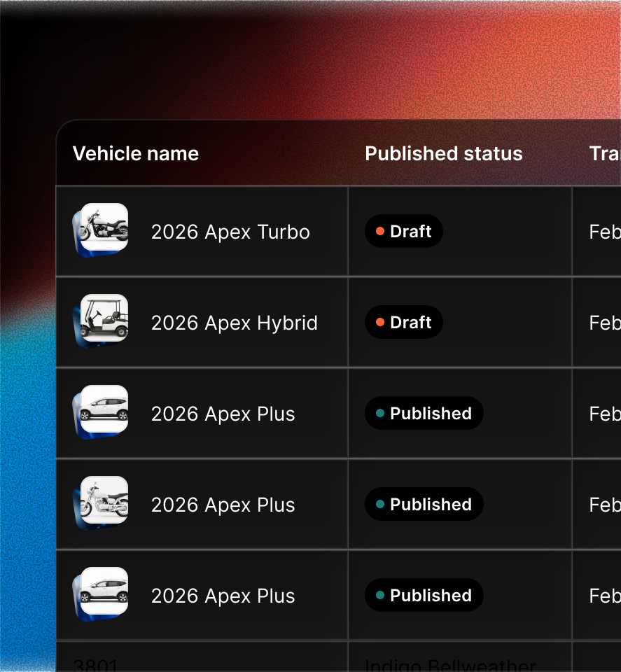Click the orange status dot in the Apex Hybrid row
Viewport: 621px width, 672px height.
point(380,323)
